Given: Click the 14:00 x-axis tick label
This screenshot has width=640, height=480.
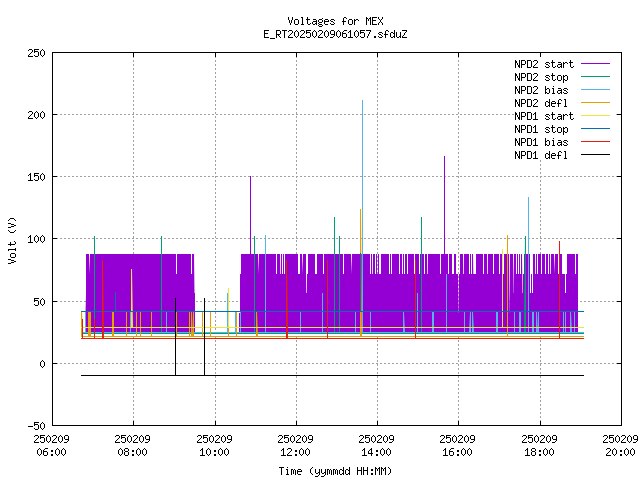Looking at the screenshot, I should pyautogui.click(x=376, y=453).
